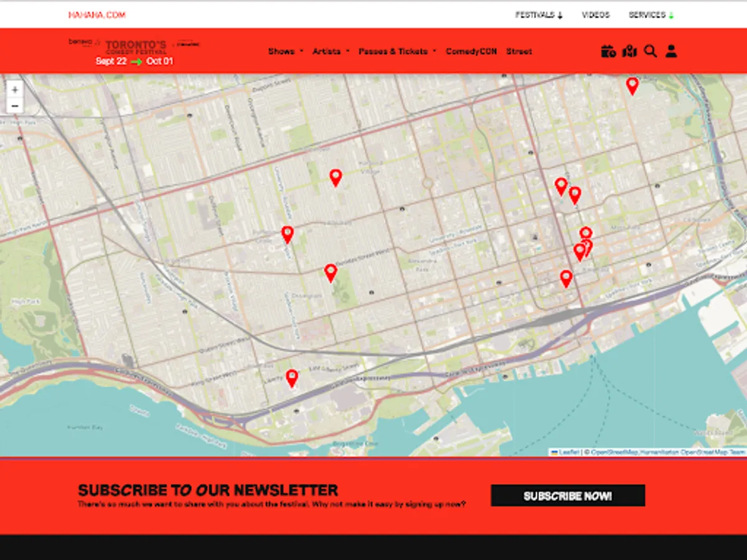The height and width of the screenshot is (560, 747).
Task: Click the HAHAHA.COM link
Action: coord(97,15)
